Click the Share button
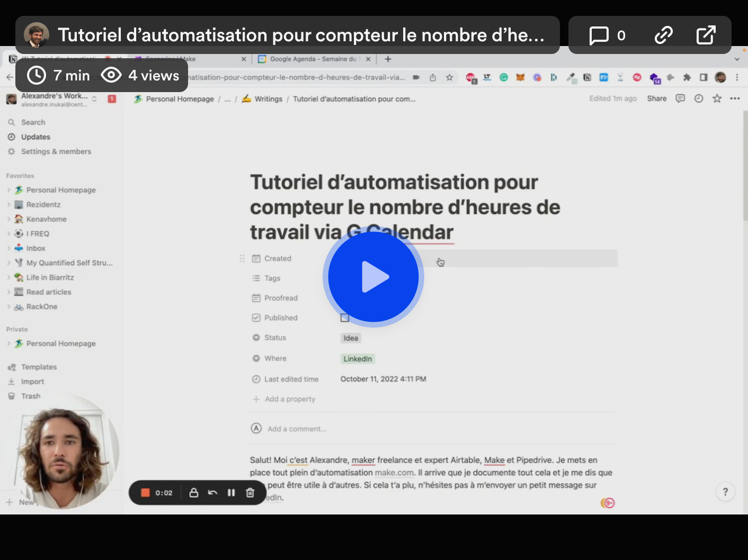The image size is (748, 560). [657, 98]
